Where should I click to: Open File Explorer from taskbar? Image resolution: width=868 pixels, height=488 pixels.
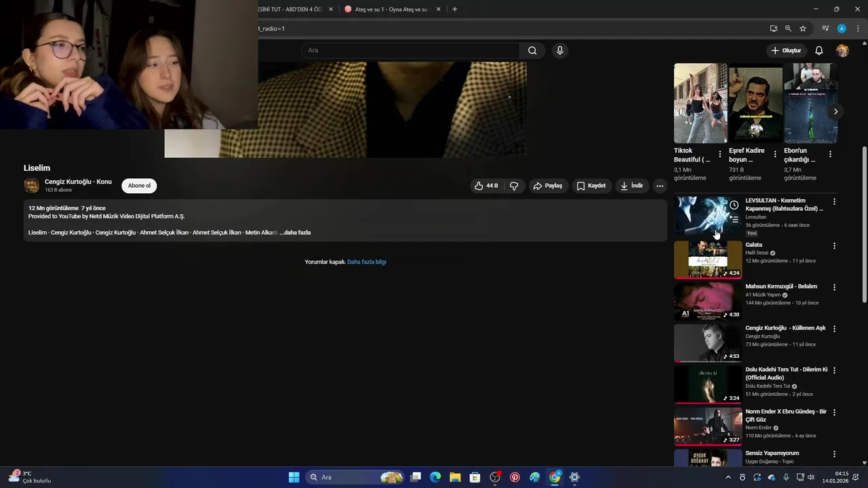click(455, 477)
